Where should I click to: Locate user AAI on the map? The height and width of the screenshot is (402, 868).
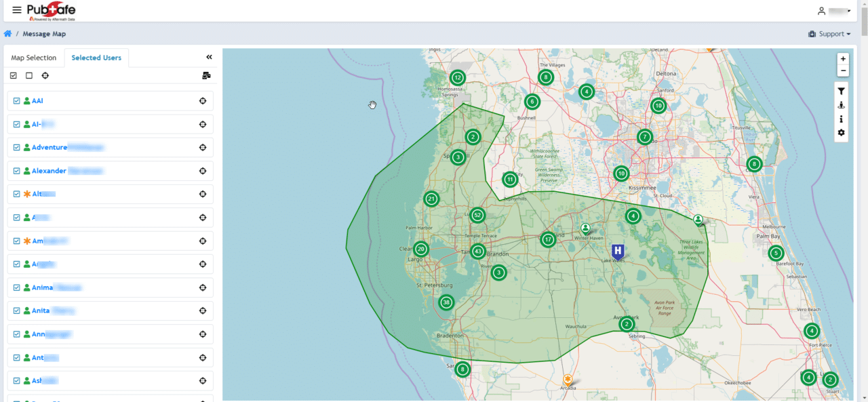click(x=202, y=101)
